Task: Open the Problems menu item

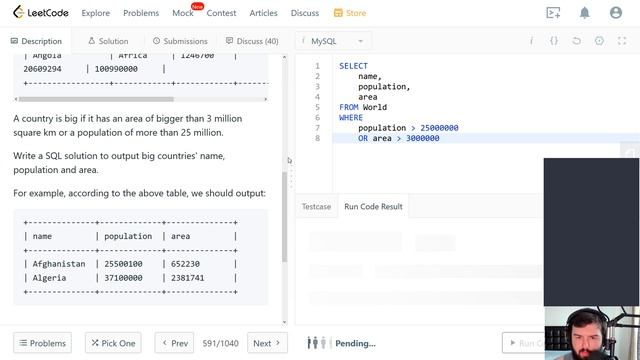Action: (141, 13)
